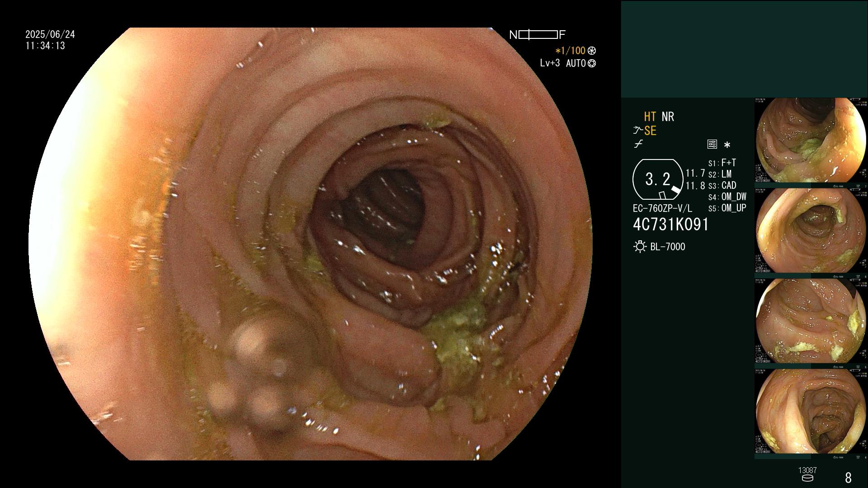This screenshot has width=868, height=488.
Task: Click the 11.8 diameter value
Action: 695,185
